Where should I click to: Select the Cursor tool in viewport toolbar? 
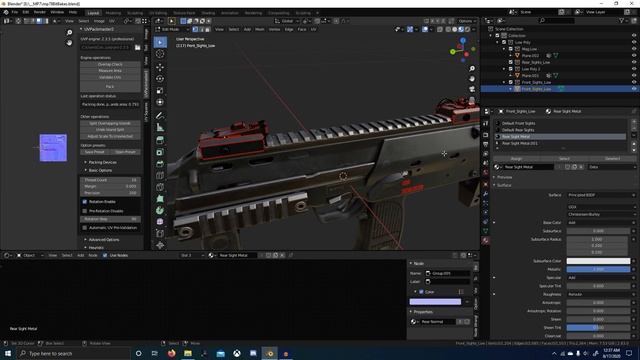(160, 54)
